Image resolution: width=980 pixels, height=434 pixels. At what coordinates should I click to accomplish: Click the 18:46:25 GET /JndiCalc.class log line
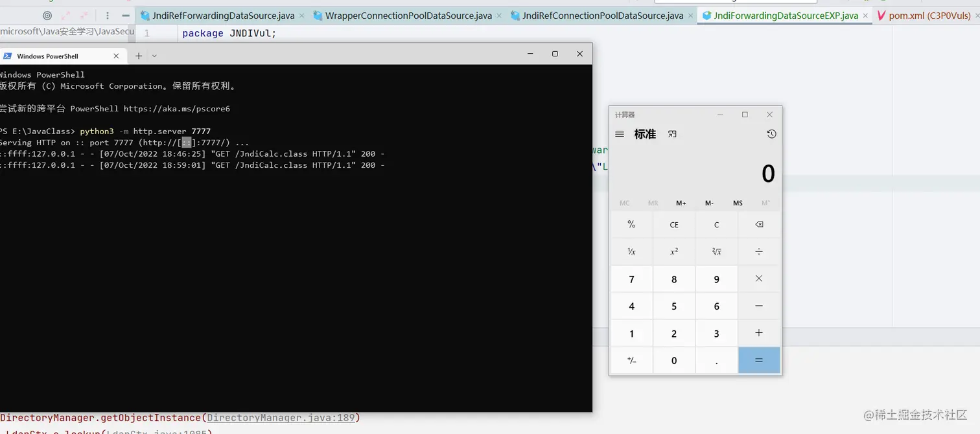tap(192, 154)
